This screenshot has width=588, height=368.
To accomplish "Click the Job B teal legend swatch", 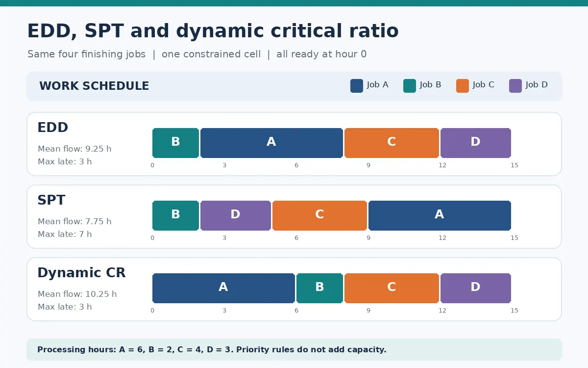I will [x=410, y=86].
